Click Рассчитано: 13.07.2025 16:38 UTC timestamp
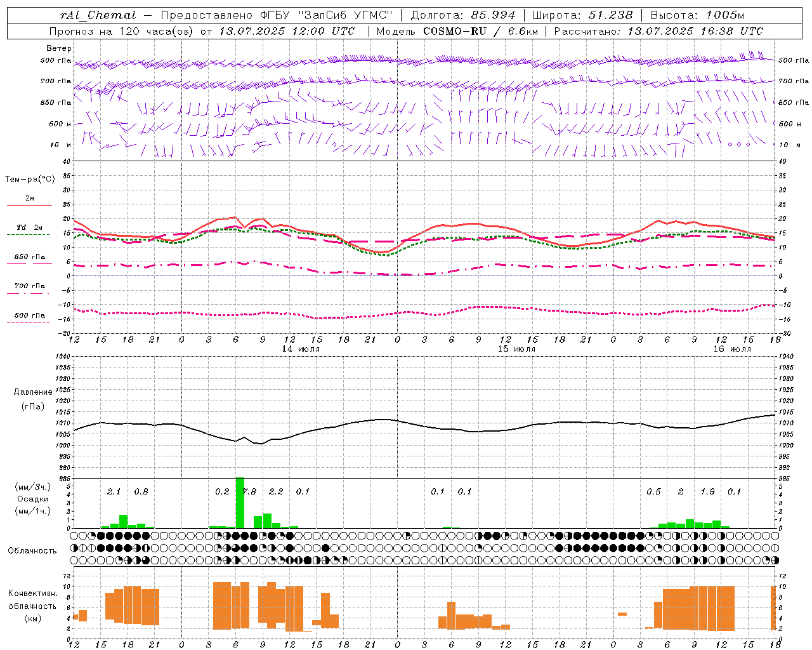The width and height of the screenshot is (812, 650). (658, 31)
